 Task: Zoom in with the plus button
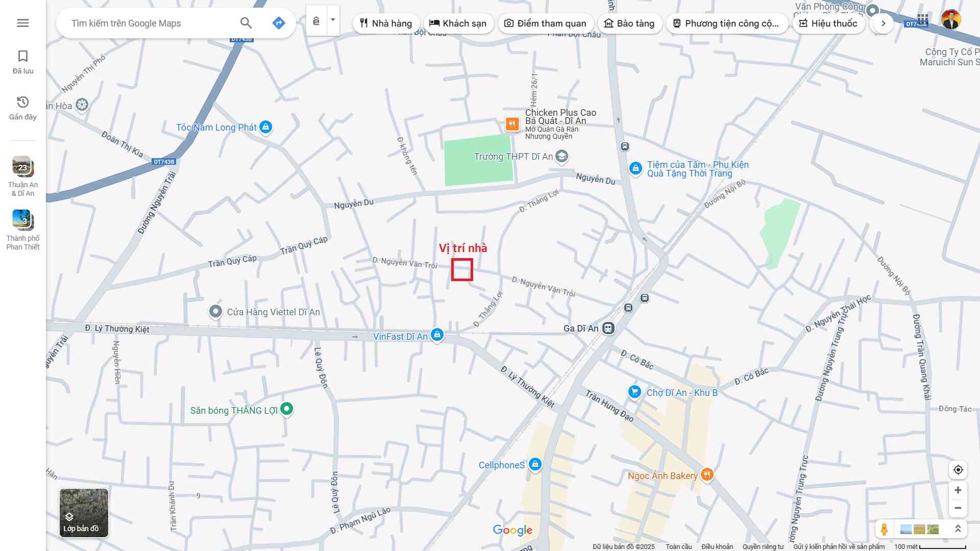(958, 490)
